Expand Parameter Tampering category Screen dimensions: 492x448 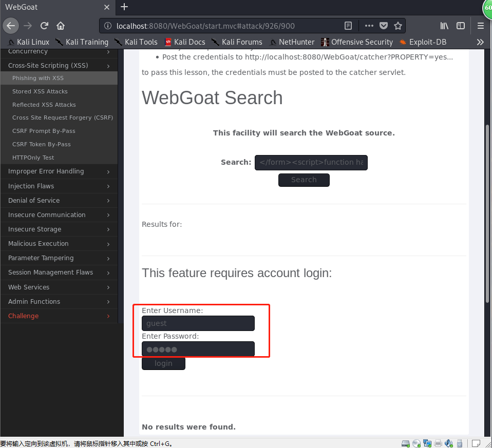point(59,258)
